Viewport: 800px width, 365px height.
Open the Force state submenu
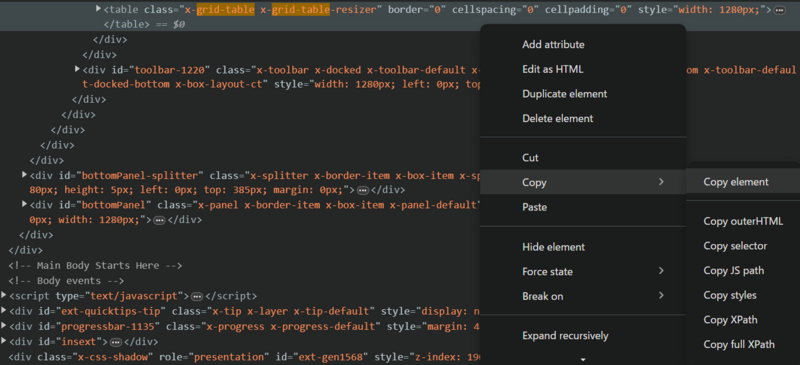click(x=583, y=272)
